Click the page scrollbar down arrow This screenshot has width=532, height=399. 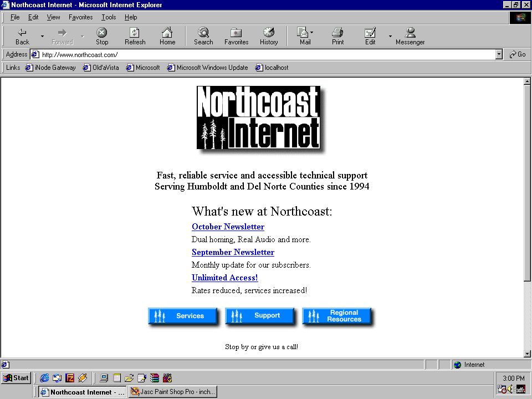(527, 354)
